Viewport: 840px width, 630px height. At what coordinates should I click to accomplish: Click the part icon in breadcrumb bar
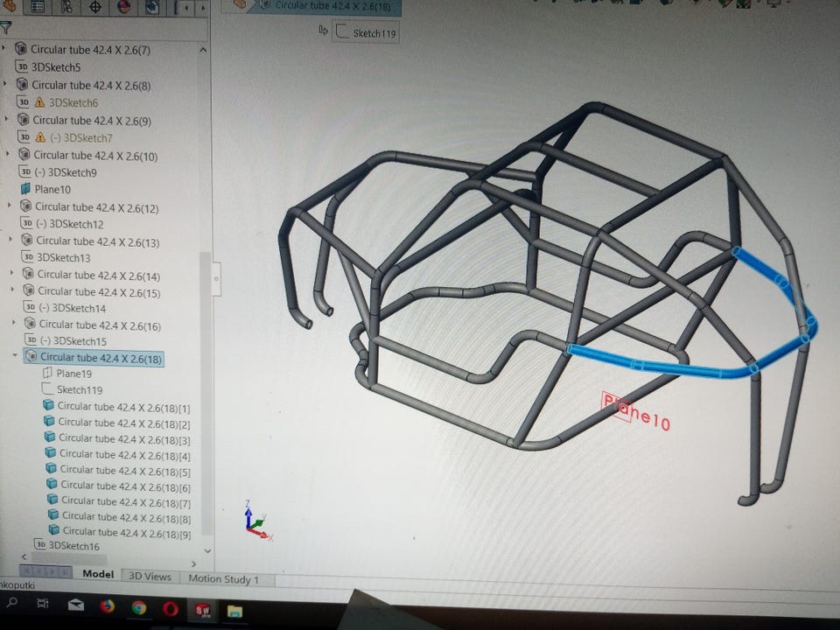(240, 4)
